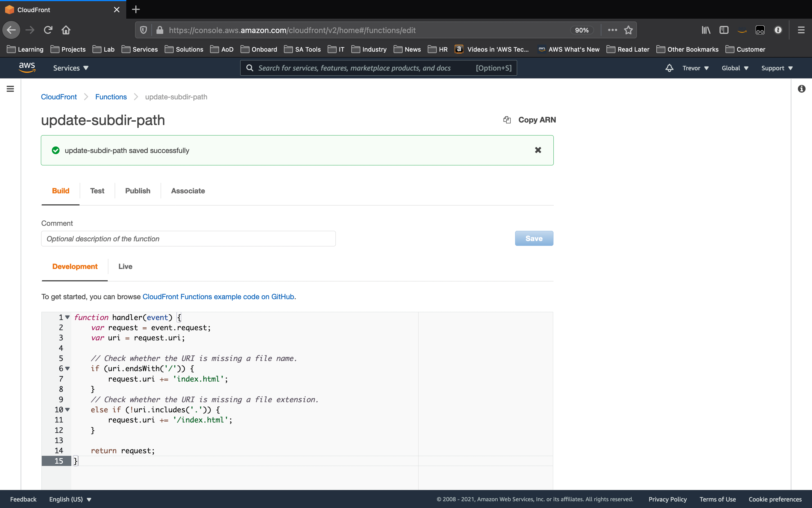Click the Copy ARN button
The height and width of the screenshot is (508, 812).
pyautogui.click(x=530, y=120)
